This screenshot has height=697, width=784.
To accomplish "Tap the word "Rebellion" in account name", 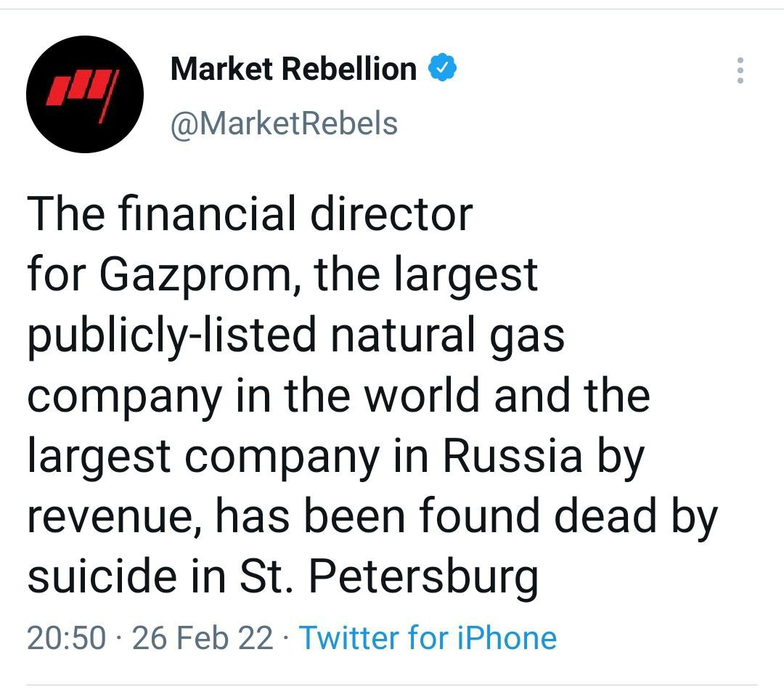I will click(349, 68).
